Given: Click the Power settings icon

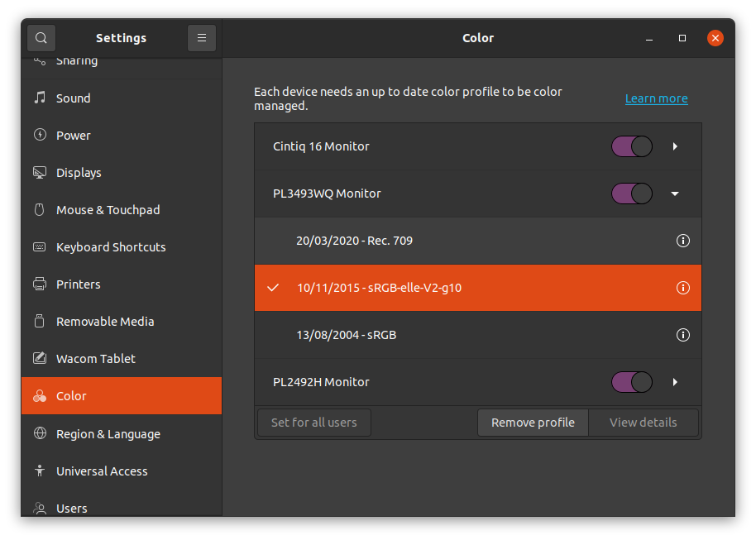Looking at the screenshot, I should click(x=38, y=135).
